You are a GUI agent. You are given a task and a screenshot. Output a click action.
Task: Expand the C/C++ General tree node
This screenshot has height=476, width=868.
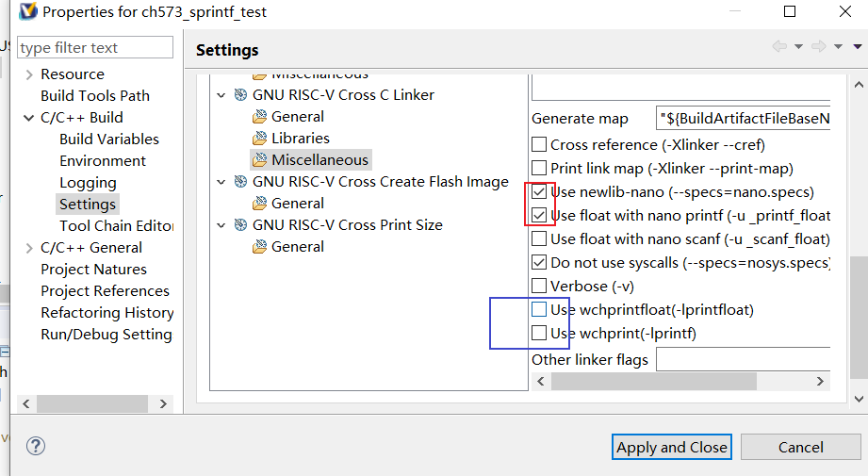(x=29, y=248)
